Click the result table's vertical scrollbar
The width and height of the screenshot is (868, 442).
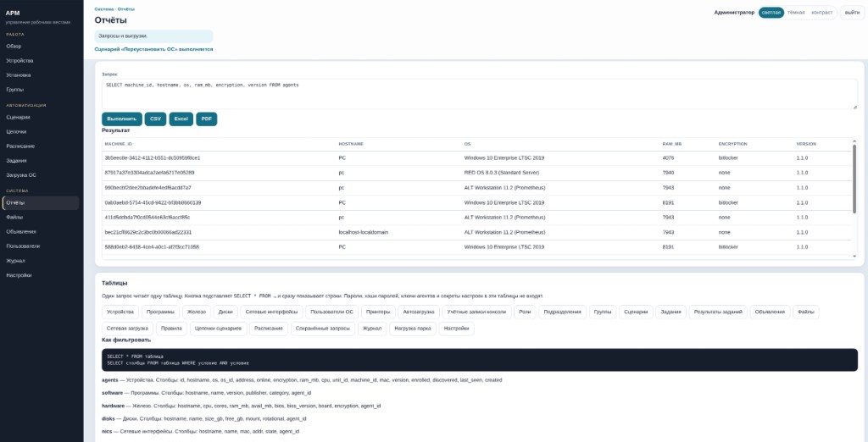(854, 183)
